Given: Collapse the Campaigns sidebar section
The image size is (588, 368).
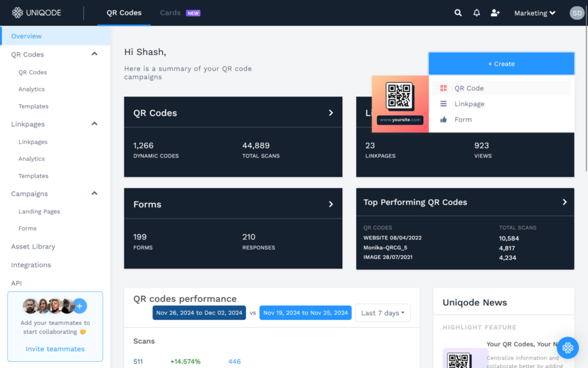Looking at the screenshot, I should click(x=94, y=193).
